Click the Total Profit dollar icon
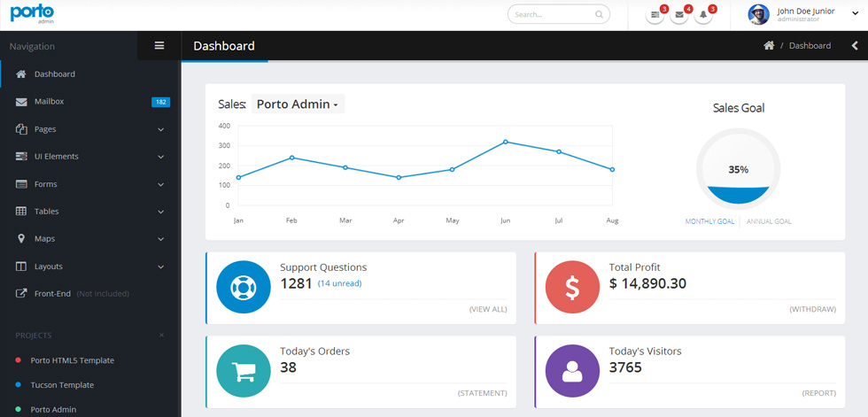Screen dimensions: 868x417 tap(572, 288)
